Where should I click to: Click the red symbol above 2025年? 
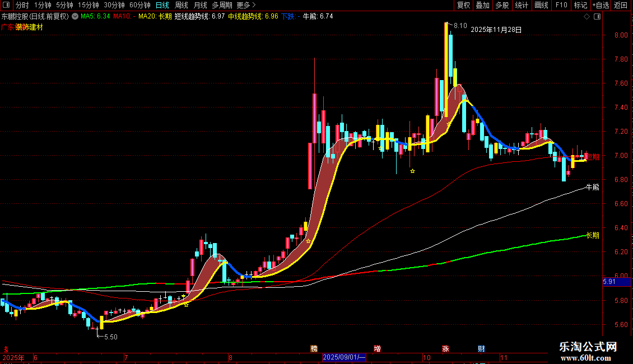click(6, 349)
